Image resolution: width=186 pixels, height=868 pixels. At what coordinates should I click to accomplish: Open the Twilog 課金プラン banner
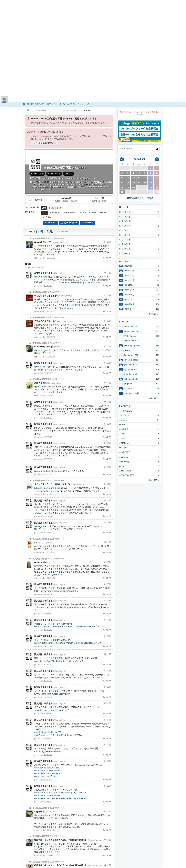(x=139, y=131)
